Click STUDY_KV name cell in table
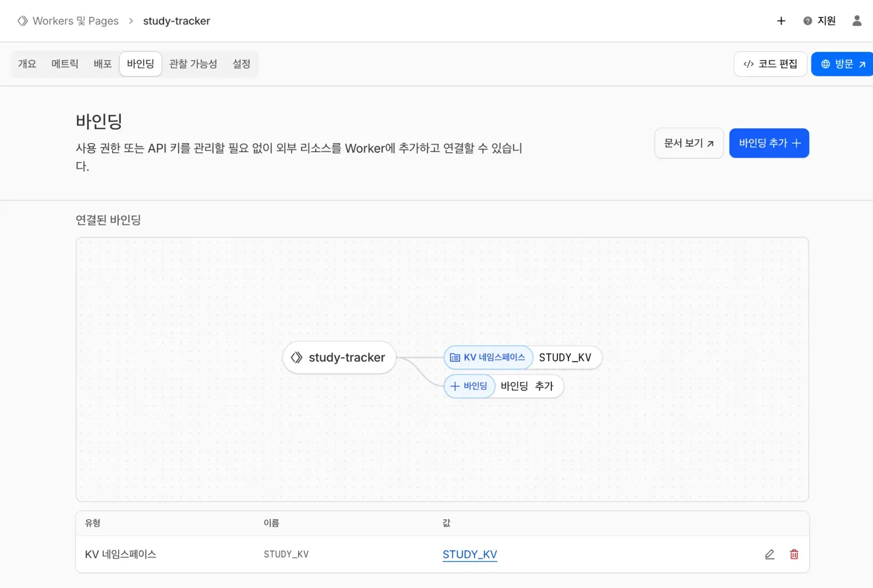Viewport: 873px width, 588px height. click(286, 555)
